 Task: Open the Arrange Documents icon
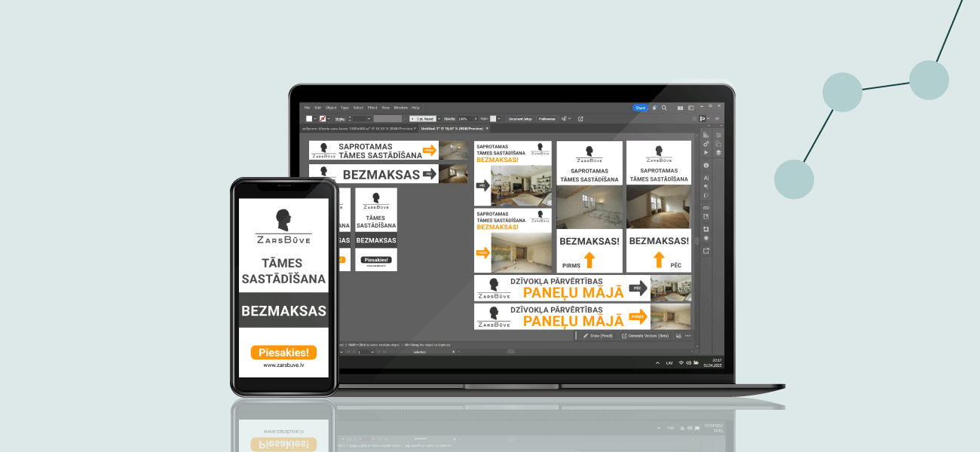point(680,108)
